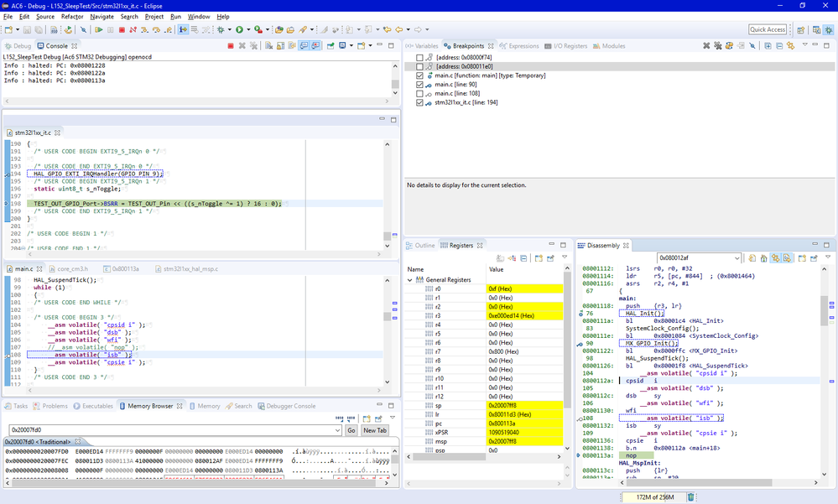Enable breakpoint at address 0x08000f74
Viewport: 838px width, 504px height.
419,58
